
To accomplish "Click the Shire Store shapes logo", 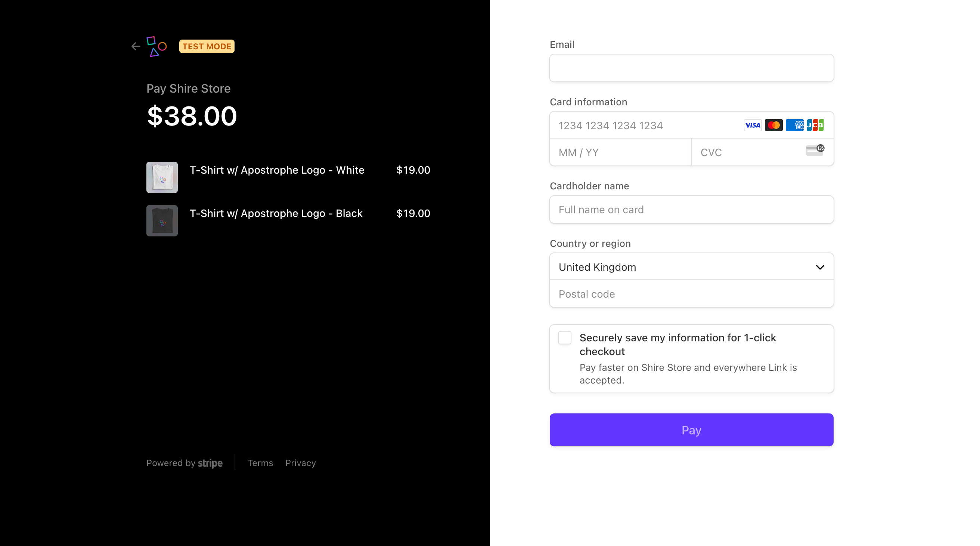I will point(156,46).
